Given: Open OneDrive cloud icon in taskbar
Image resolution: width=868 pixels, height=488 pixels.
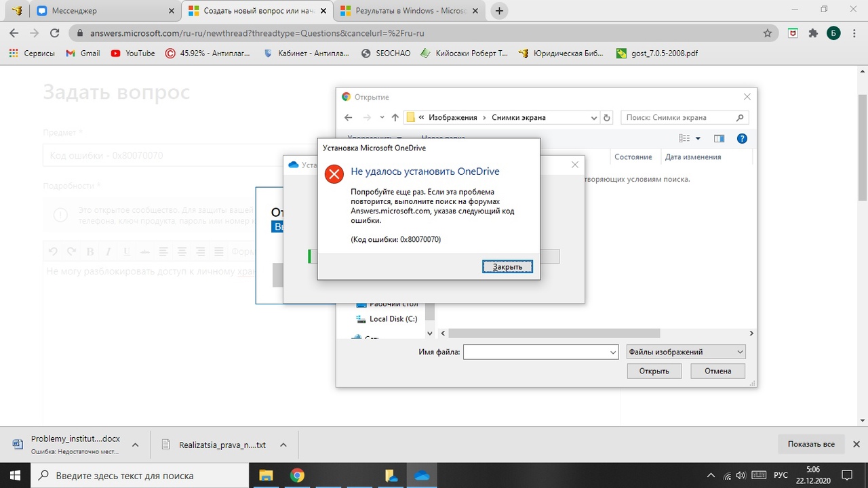Looking at the screenshot, I should pos(422,474).
